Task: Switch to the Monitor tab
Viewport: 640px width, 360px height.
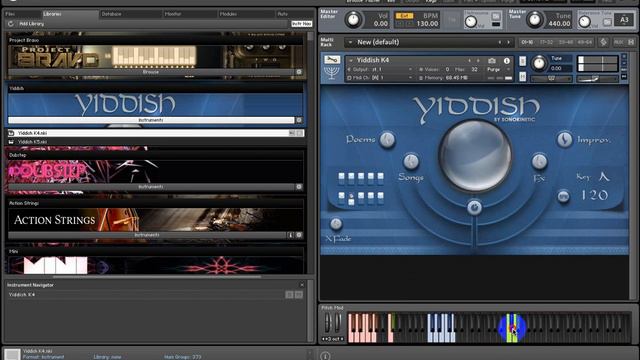Action: 189,14
